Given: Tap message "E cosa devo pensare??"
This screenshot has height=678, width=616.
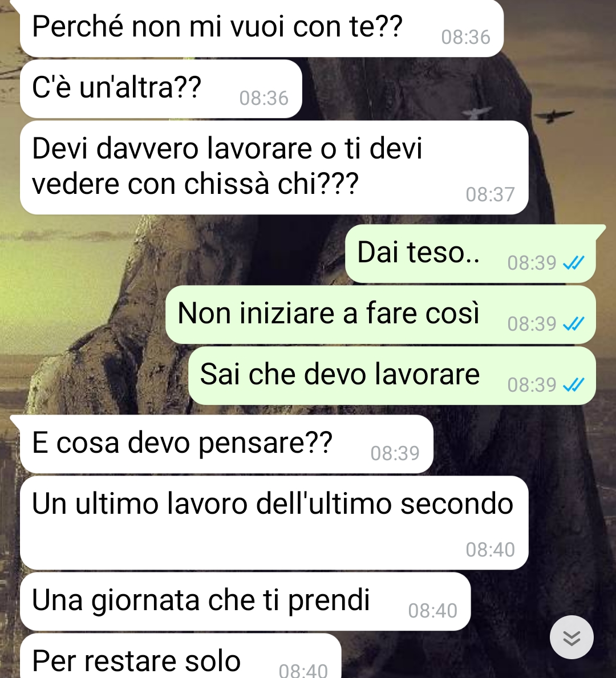Looking at the screenshot, I should pos(226,444).
